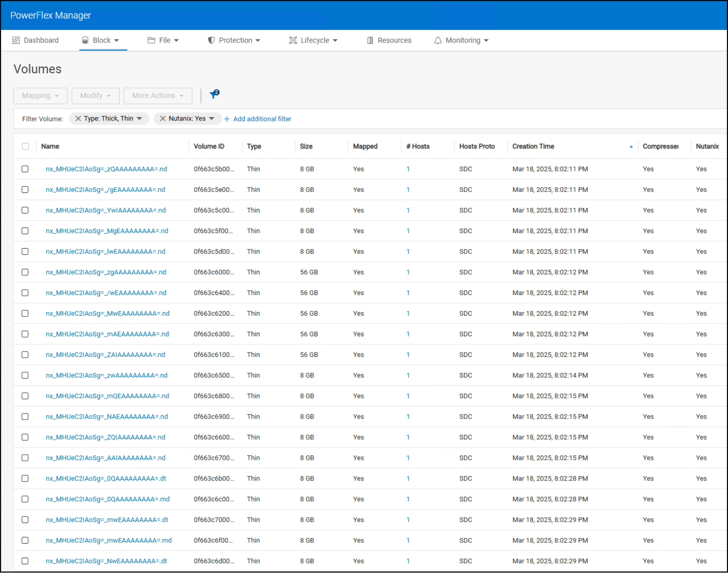Open the Resources page
Screen dimensions: 728x573
coord(389,40)
